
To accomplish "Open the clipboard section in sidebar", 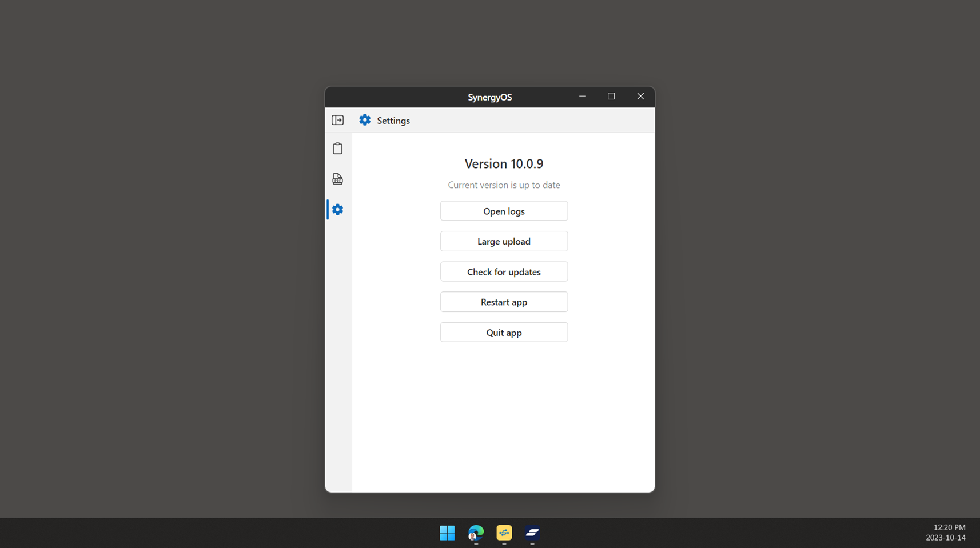I will point(337,149).
